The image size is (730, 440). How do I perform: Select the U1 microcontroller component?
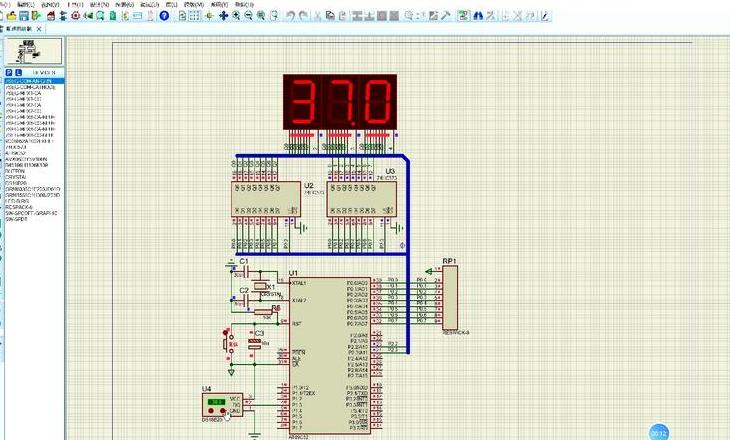click(330, 355)
